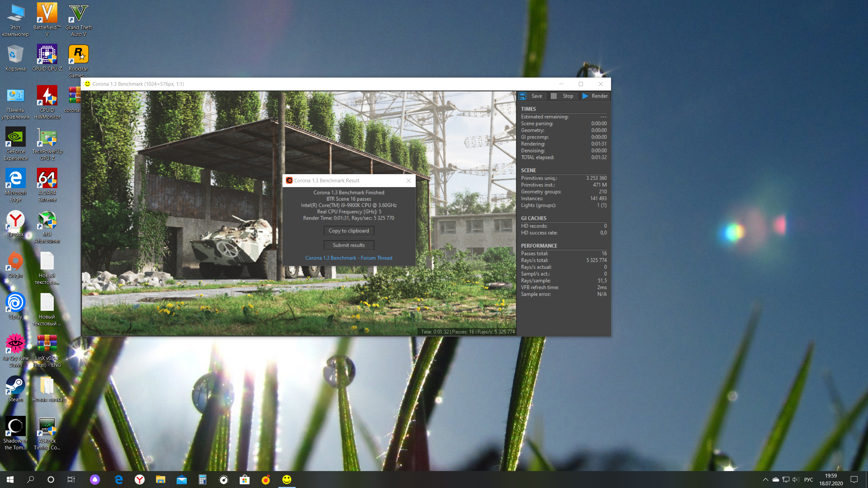Copy benchmark result to clipboard

click(349, 231)
